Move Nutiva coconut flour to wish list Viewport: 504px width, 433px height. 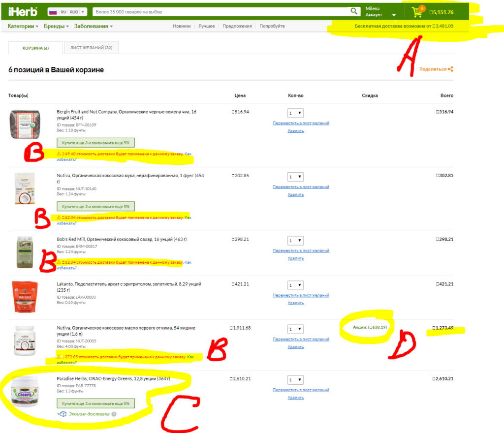point(301,186)
